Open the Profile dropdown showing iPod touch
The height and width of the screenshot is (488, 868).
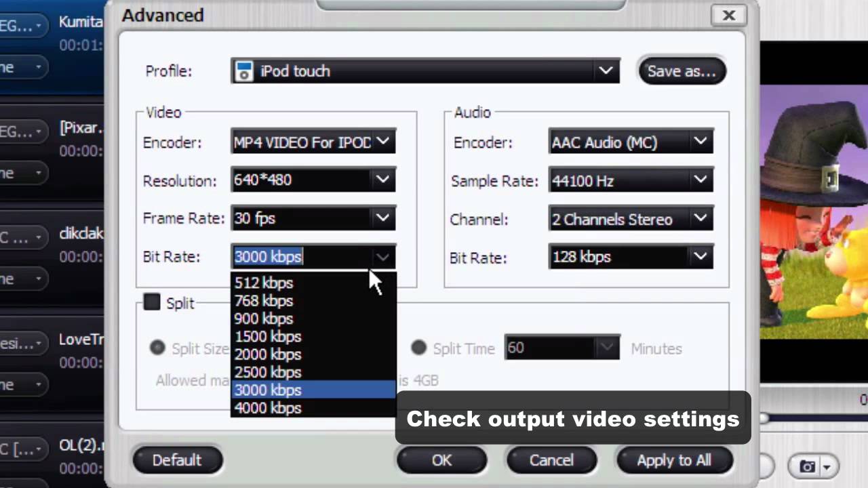[425, 71]
